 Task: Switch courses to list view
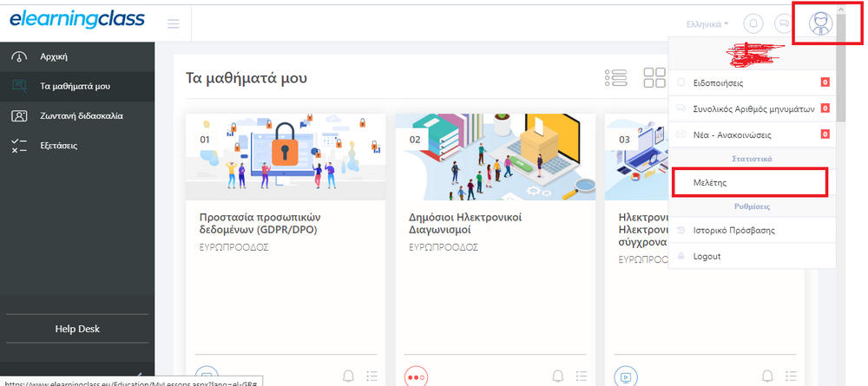coord(615,78)
